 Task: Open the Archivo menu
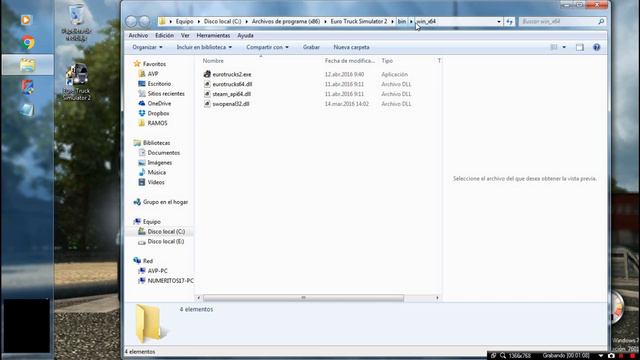138,36
